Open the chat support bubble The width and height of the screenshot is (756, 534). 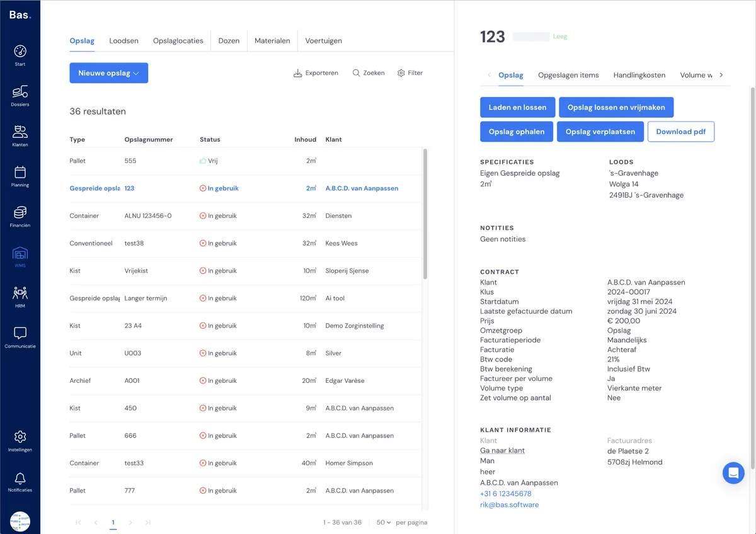point(733,472)
